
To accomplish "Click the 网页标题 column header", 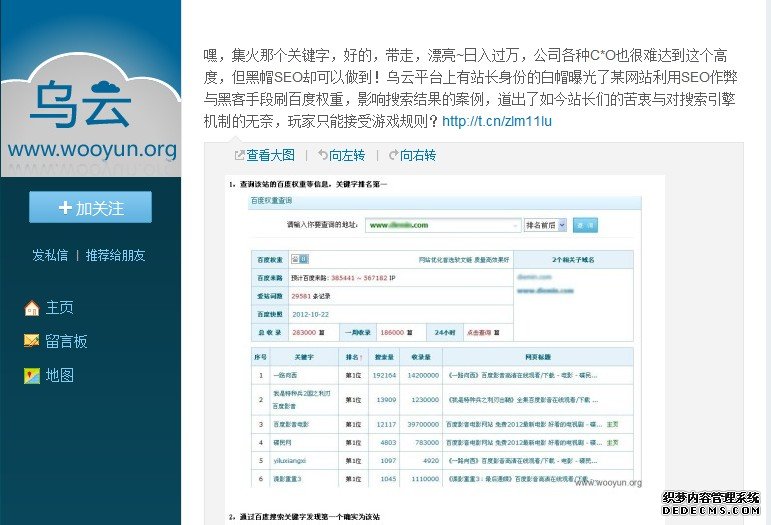I will click(538, 357).
